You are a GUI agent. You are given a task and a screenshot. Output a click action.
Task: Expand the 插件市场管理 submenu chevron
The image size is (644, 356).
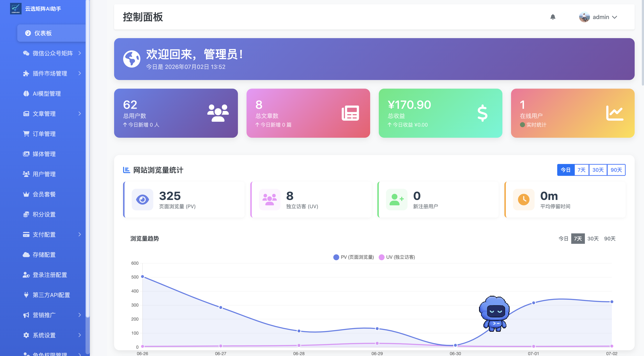coord(80,73)
